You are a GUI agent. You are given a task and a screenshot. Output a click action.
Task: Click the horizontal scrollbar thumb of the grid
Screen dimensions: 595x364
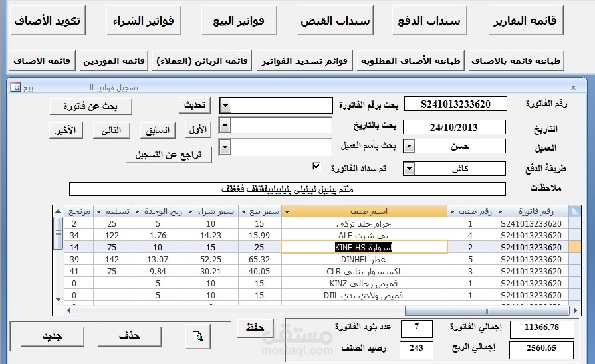coord(487,311)
